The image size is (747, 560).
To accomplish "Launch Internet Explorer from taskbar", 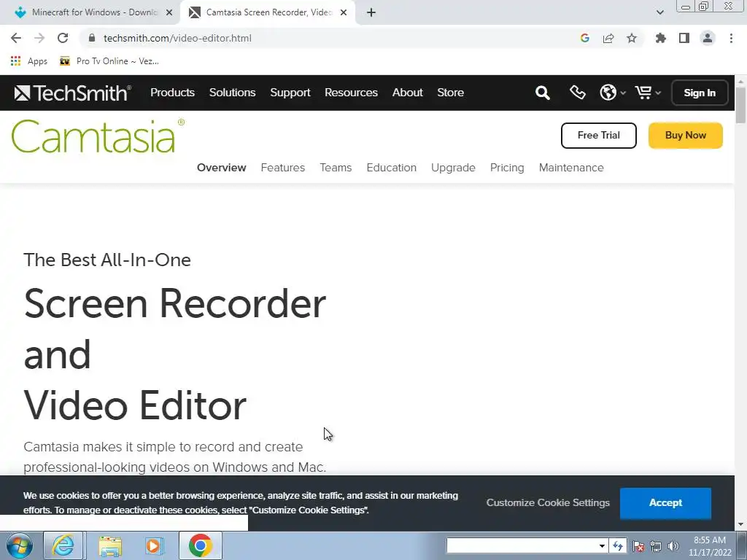I will (x=63, y=545).
